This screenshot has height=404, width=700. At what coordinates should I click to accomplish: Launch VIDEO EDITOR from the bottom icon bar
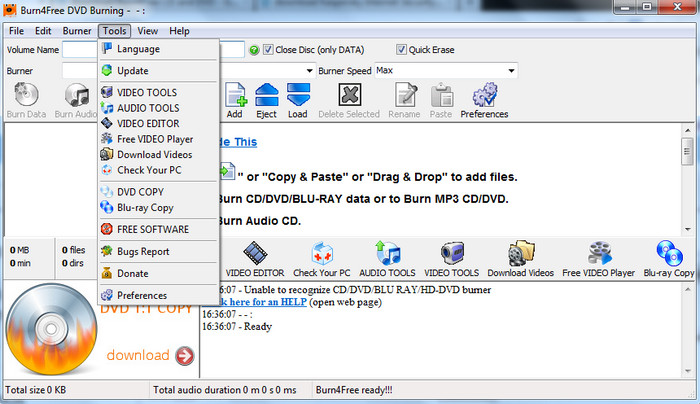tap(255, 253)
